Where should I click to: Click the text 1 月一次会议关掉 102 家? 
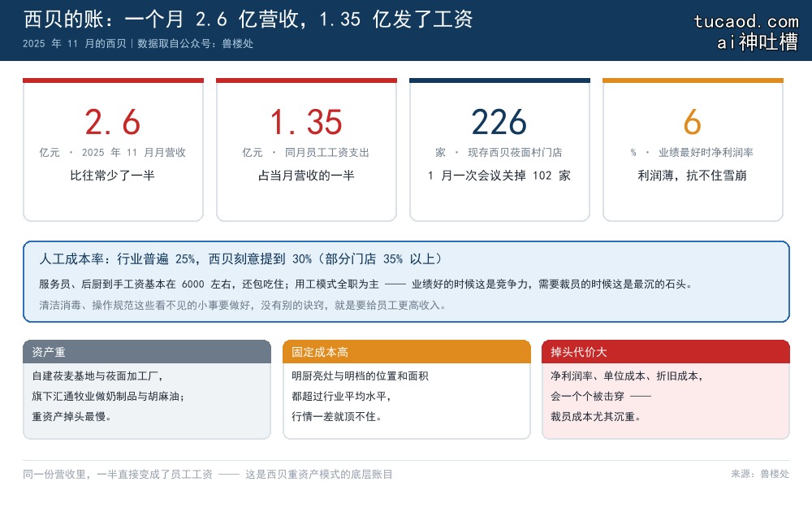[499, 176]
